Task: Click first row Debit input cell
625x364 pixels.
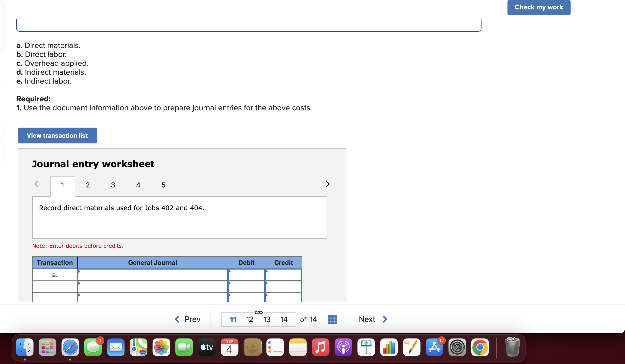Action: coord(246,275)
